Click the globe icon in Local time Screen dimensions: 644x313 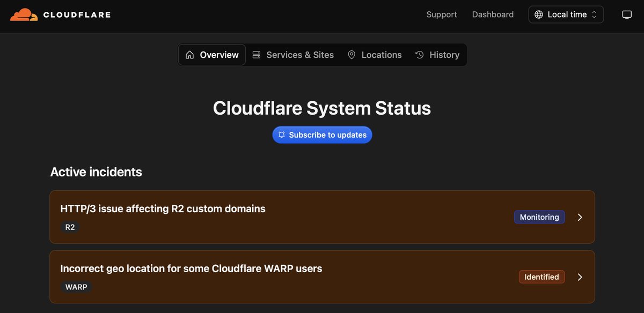539,14
